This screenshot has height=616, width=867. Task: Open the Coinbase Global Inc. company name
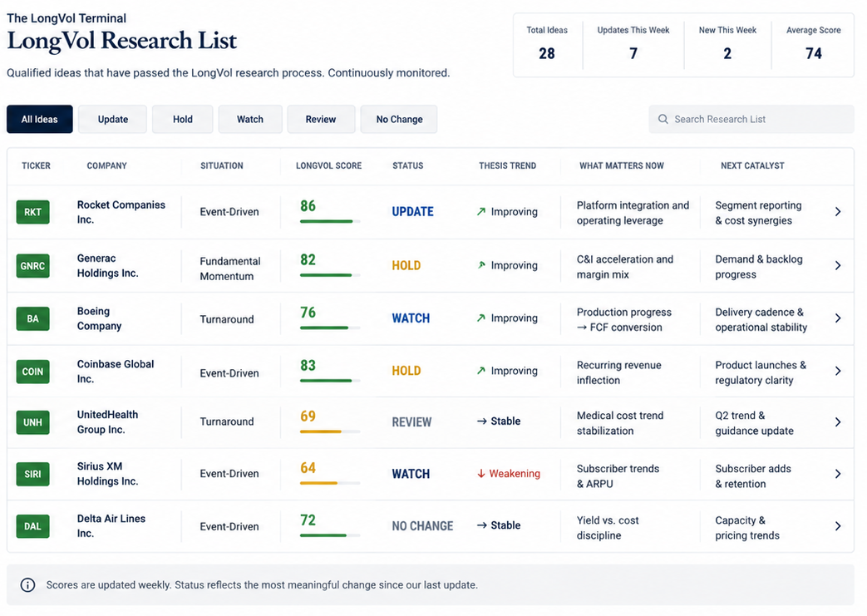point(116,371)
